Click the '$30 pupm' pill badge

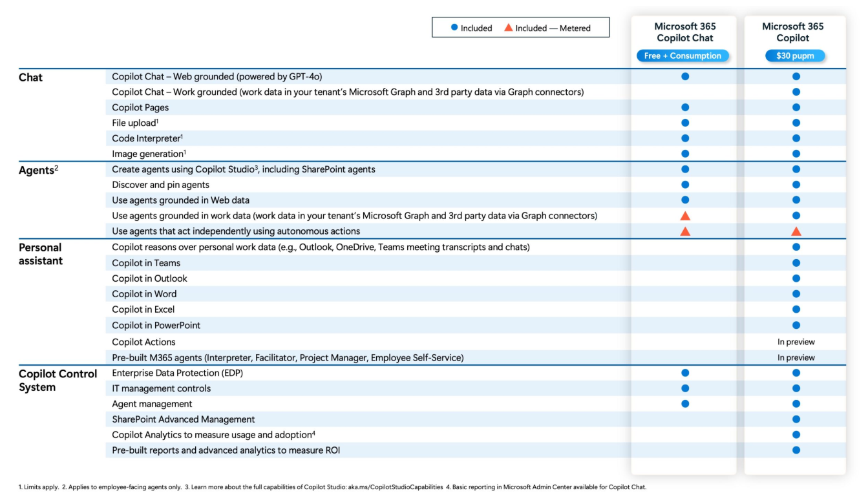pos(796,56)
